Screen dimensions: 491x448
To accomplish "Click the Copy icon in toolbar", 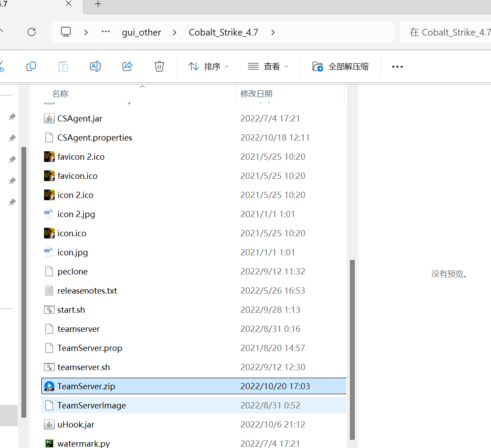I will click(31, 66).
